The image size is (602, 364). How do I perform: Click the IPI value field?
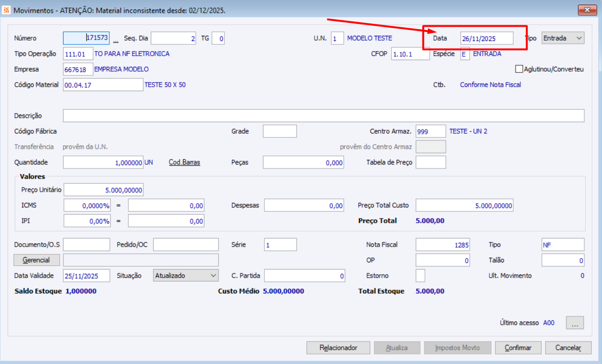(x=166, y=220)
